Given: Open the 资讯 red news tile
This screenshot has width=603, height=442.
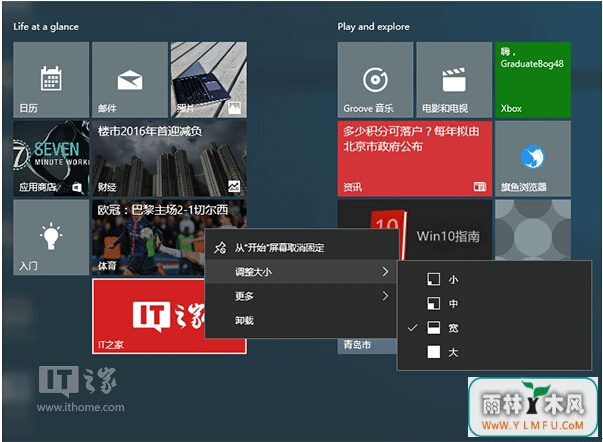Looking at the screenshot, I should coord(415,158).
